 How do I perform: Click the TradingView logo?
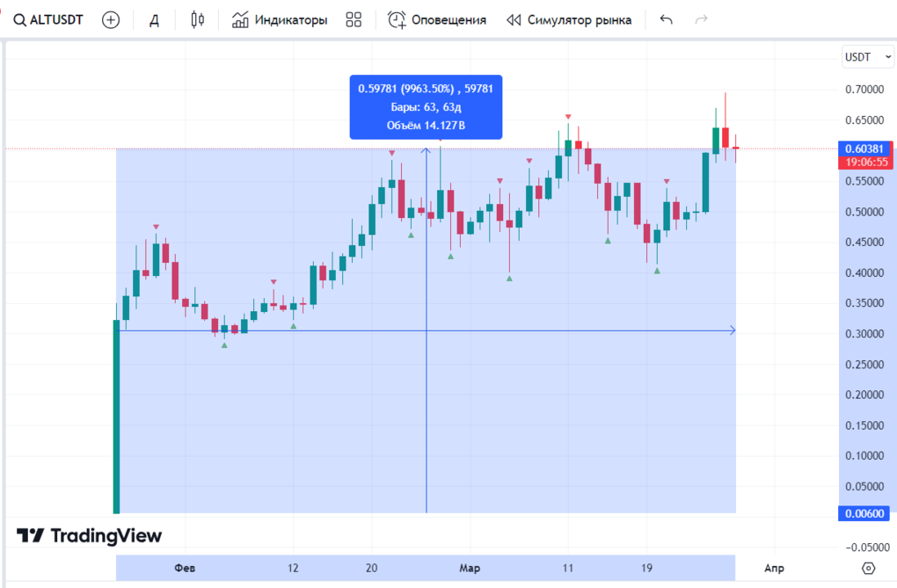[90, 535]
